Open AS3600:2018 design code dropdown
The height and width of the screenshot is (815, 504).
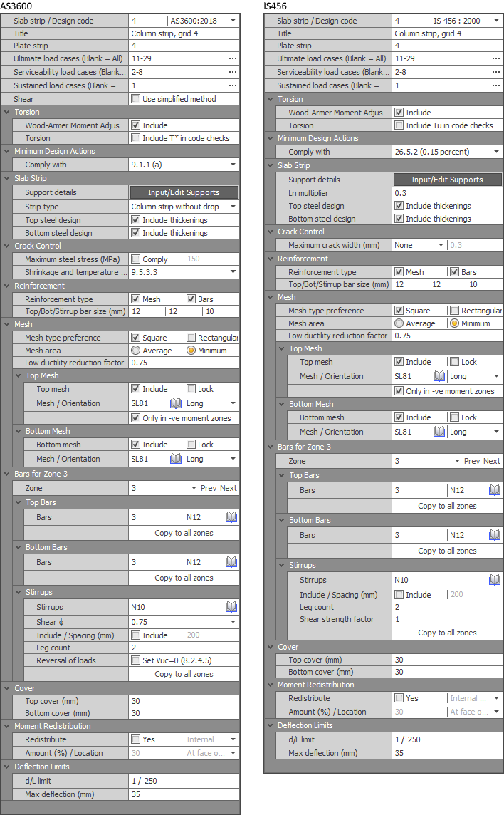(x=233, y=20)
